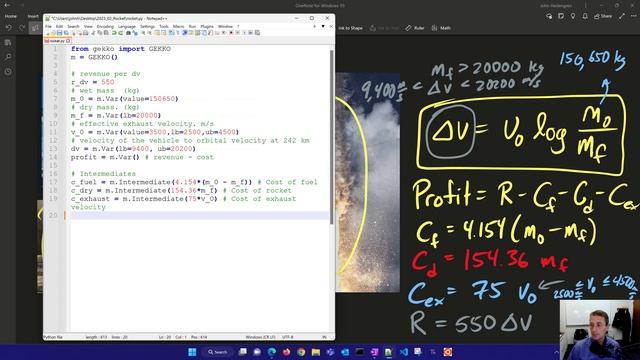Open the OneNote search icon in sidebar
This screenshot has height=360, width=640.
click(8, 57)
